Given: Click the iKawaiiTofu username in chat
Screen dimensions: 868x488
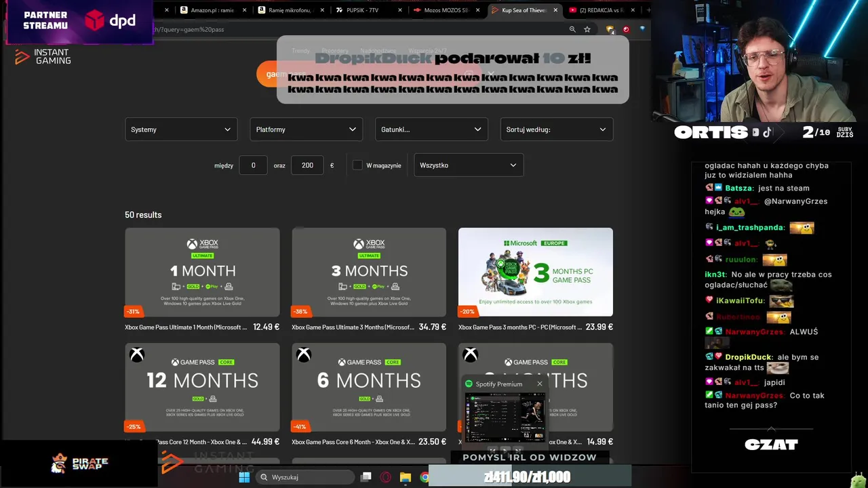Looking at the screenshot, I should [741, 300].
